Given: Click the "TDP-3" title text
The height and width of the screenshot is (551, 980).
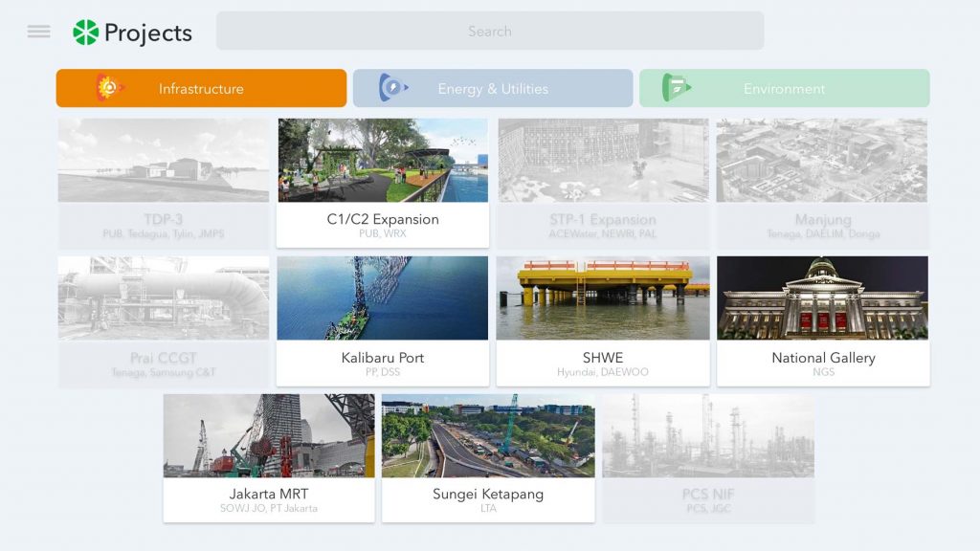Looking at the screenshot, I should [163, 219].
